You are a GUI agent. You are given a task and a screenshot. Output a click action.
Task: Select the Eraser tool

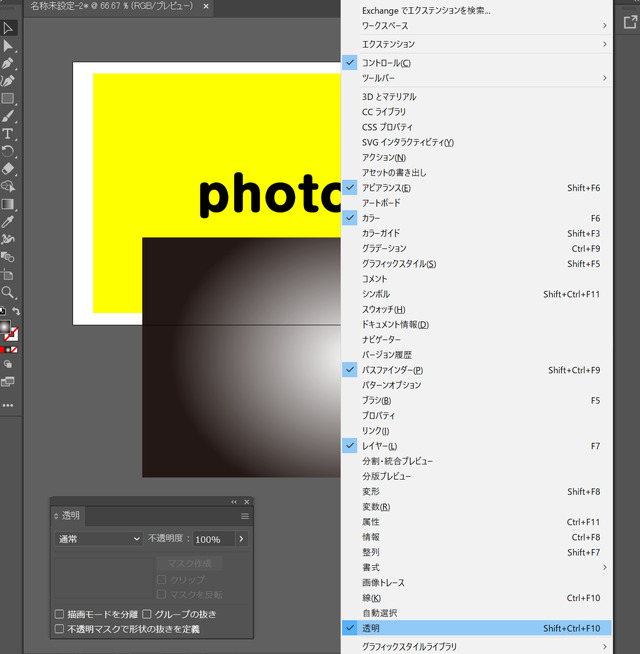pos(8,169)
